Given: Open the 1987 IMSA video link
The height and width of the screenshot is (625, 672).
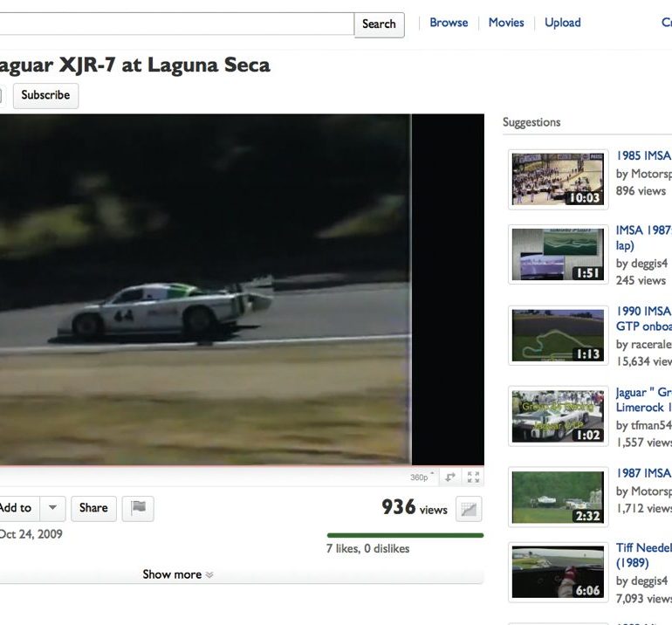Looking at the screenshot, I should 644,473.
